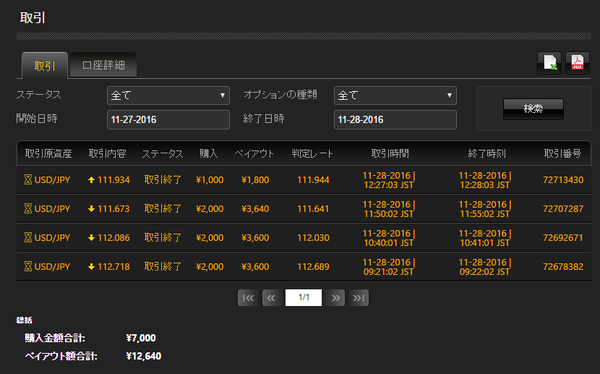Click hourglass icon in the 72692671 row

28,238
